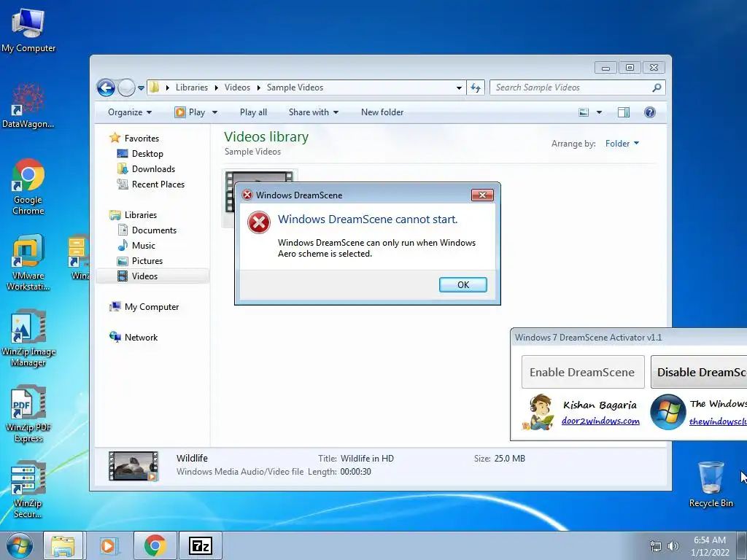Select Recent Places in navigation pane
Viewport: 747px width, 560px height.
(158, 184)
